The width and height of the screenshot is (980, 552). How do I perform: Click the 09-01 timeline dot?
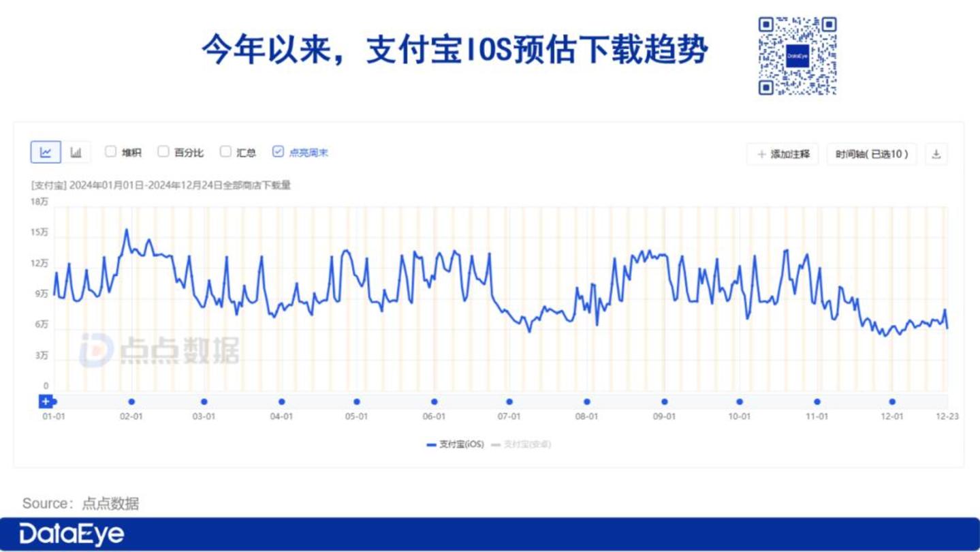[x=665, y=402]
